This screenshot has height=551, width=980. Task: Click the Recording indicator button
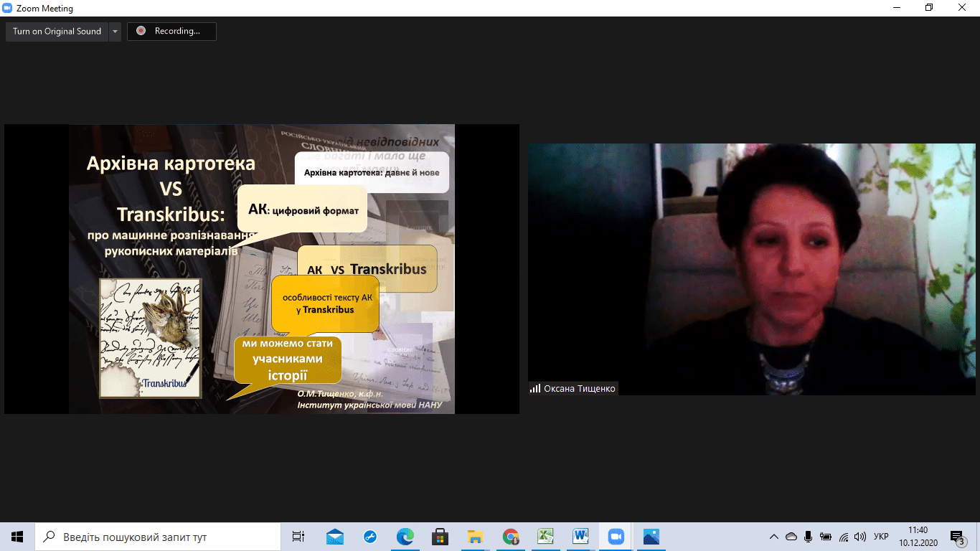[171, 32]
